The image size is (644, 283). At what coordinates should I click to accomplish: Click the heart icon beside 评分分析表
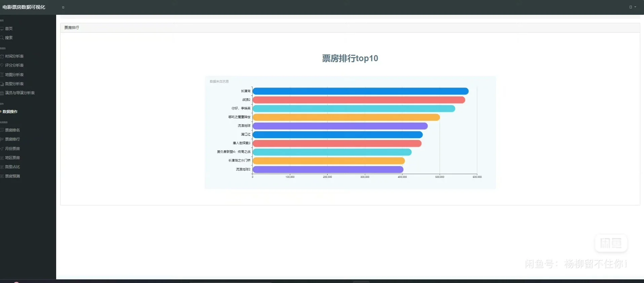[x=2, y=65]
